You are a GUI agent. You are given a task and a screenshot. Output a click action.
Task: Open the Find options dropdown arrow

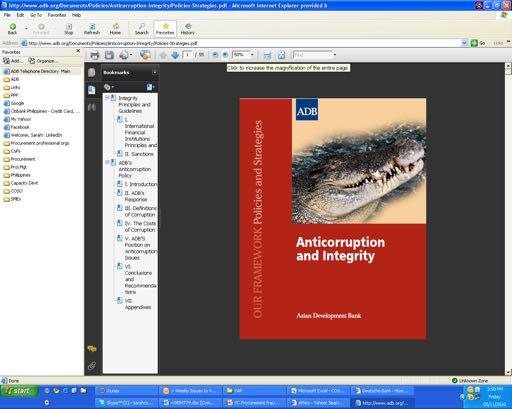point(335,55)
